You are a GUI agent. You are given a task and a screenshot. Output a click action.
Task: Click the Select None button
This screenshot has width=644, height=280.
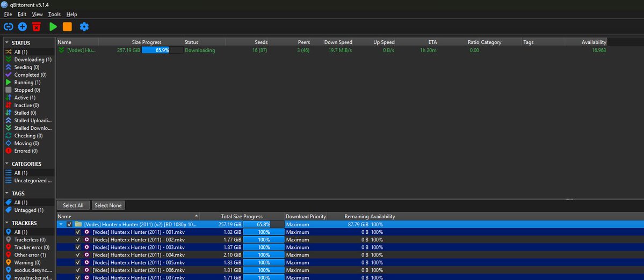point(108,205)
